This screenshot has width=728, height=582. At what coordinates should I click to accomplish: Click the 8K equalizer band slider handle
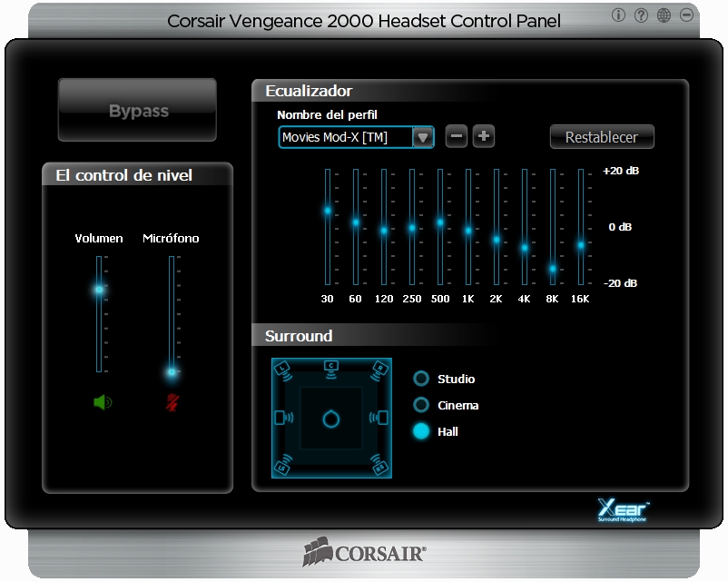point(552,269)
